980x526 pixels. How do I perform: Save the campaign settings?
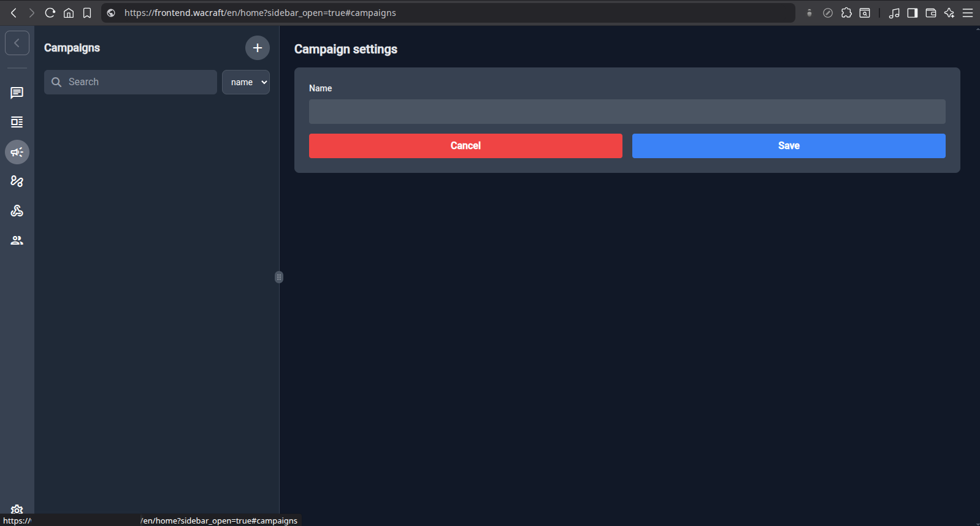coord(789,146)
